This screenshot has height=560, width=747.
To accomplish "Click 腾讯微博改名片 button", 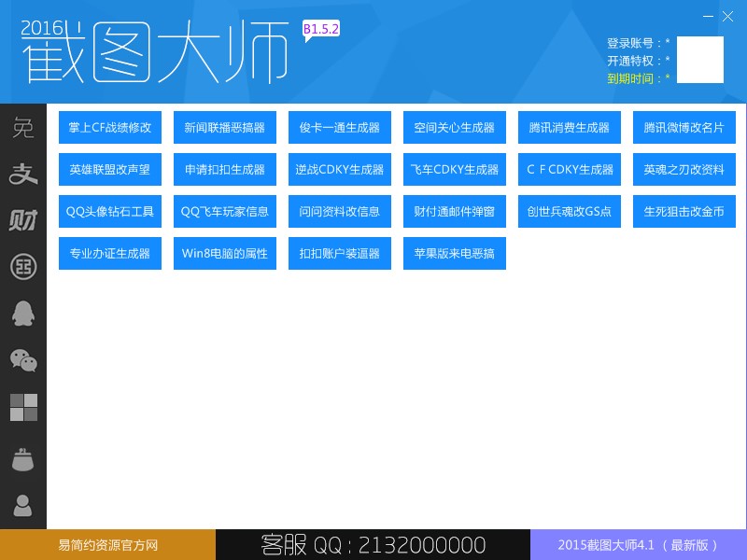I will tap(684, 127).
